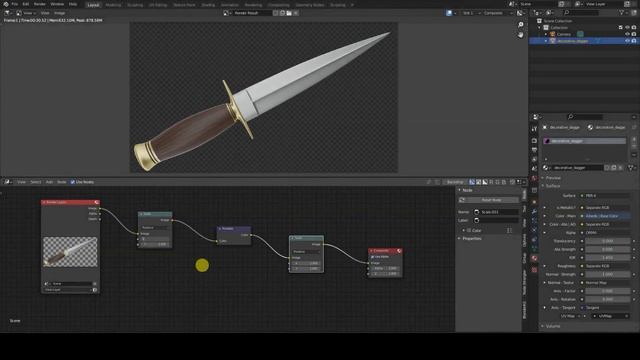Click the zoom magnifier tool in image viewer
This screenshot has width=640, height=360.
click(520, 25)
